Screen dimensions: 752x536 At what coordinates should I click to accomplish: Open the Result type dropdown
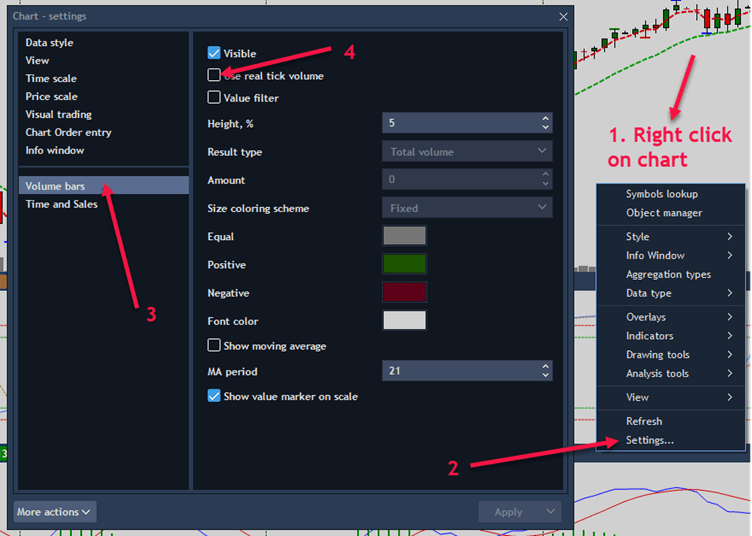pos(466,152)
